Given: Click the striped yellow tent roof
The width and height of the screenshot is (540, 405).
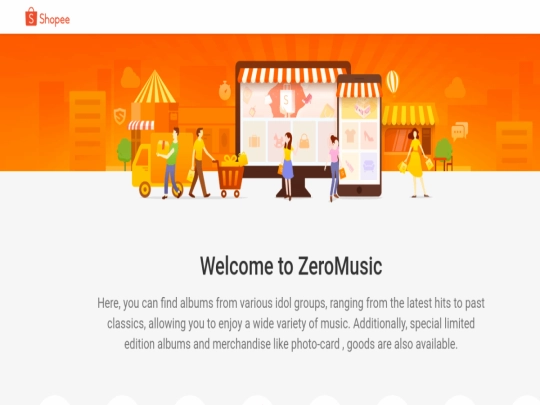Looking at the screenshot, I should point(155,87).
